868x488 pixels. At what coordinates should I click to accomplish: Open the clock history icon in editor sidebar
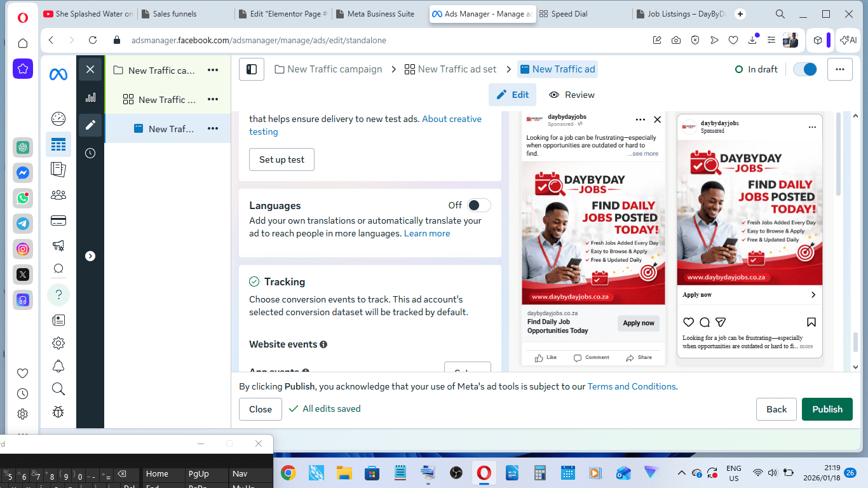pos(90,153)
